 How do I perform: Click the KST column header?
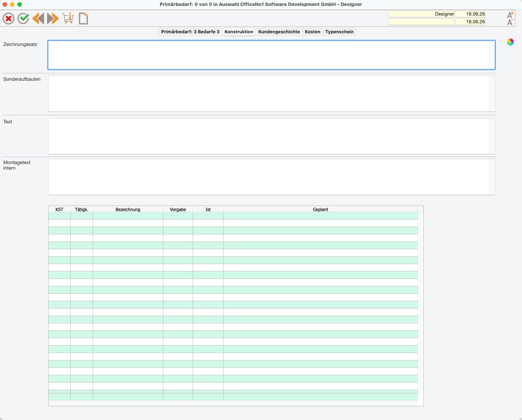click(59, 210)
